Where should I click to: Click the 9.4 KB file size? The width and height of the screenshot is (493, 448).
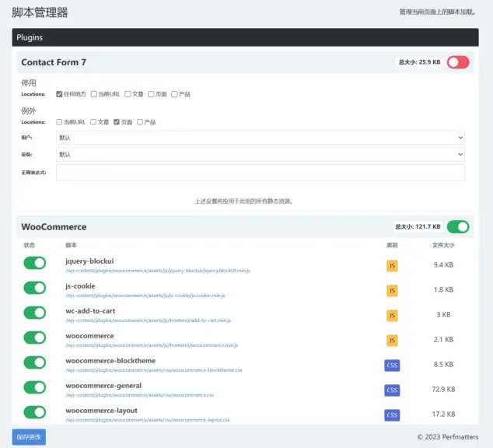tap(443, 264)
